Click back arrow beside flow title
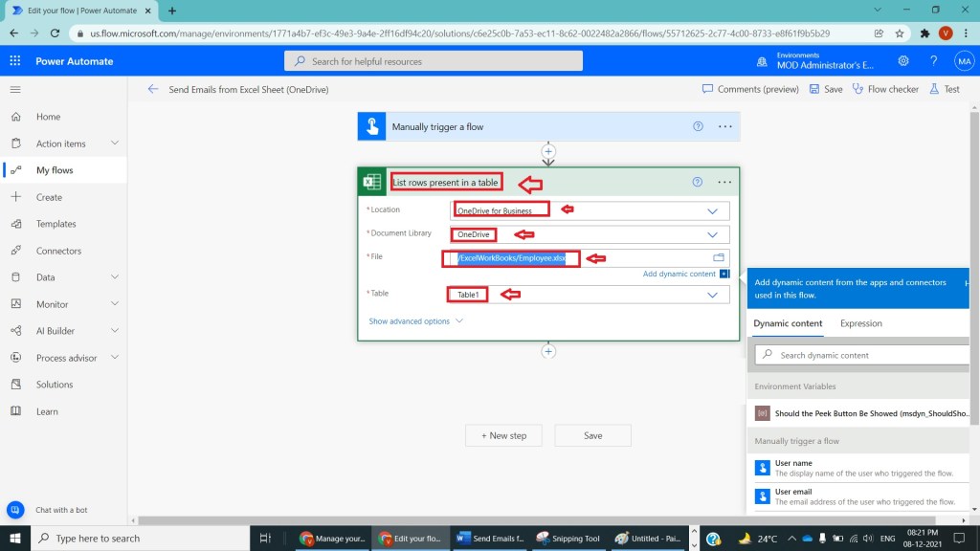 [152, 89]
